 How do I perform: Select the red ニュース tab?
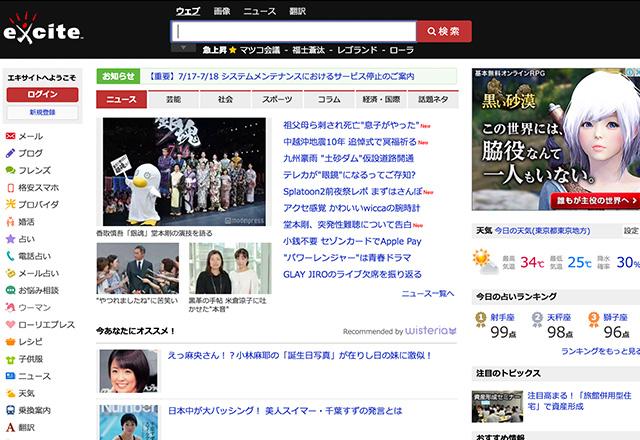pyautogui.click(x=121, y=99)
